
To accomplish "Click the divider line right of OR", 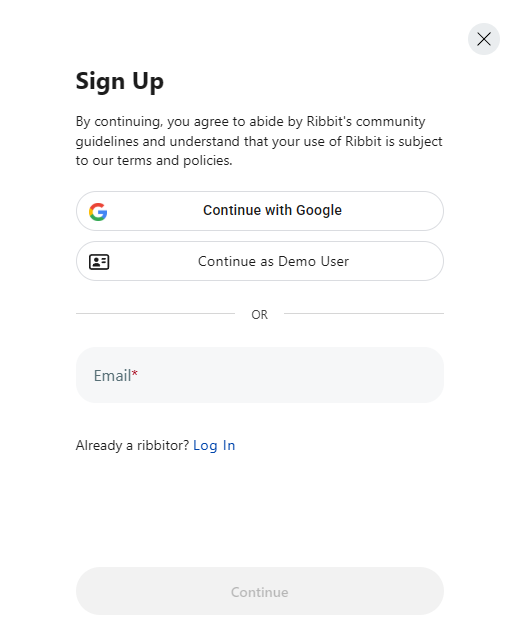I will pyautogui.click(x=364, y=313).
